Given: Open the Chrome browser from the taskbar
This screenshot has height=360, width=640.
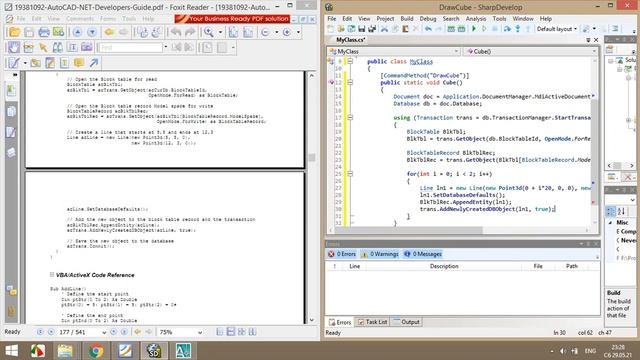Looking at the screenshot, I should [x=96, y=351].
